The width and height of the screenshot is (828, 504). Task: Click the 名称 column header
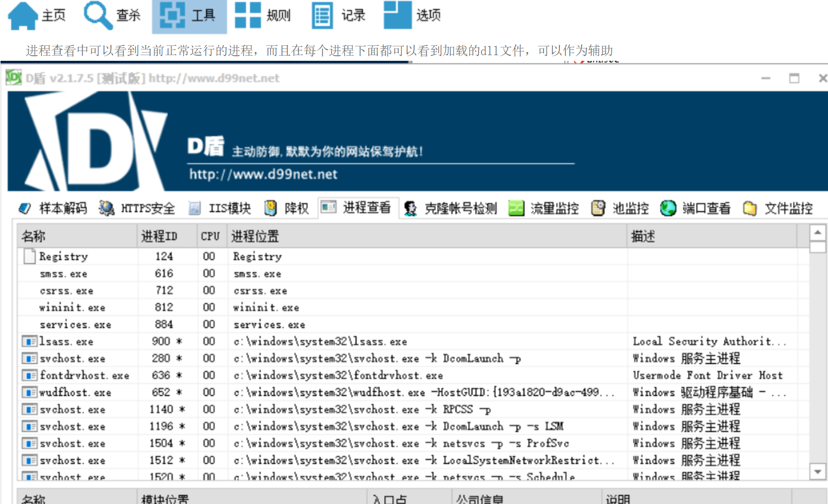point(34,237)
